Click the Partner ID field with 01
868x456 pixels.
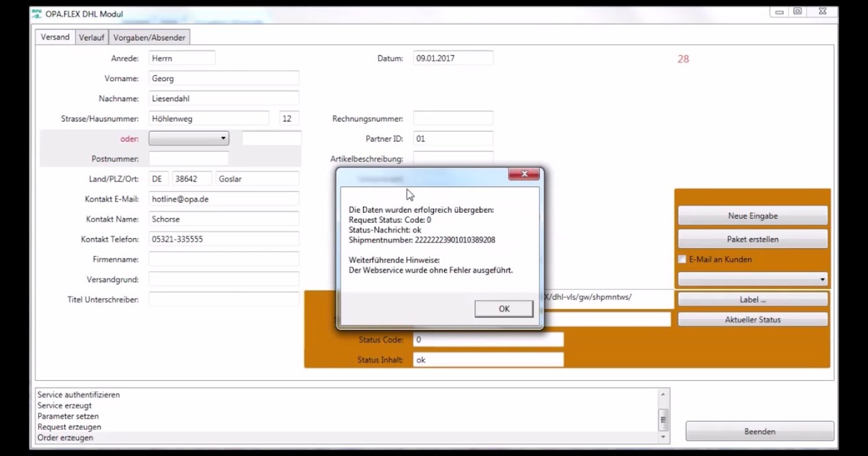pyautogui.click(x=454, y=138)
